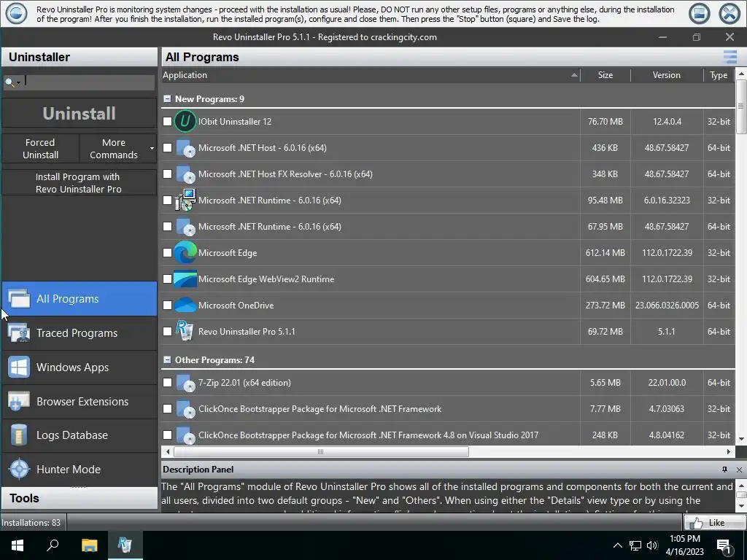
Task: Sort by the Version column header
Action: 667,75
